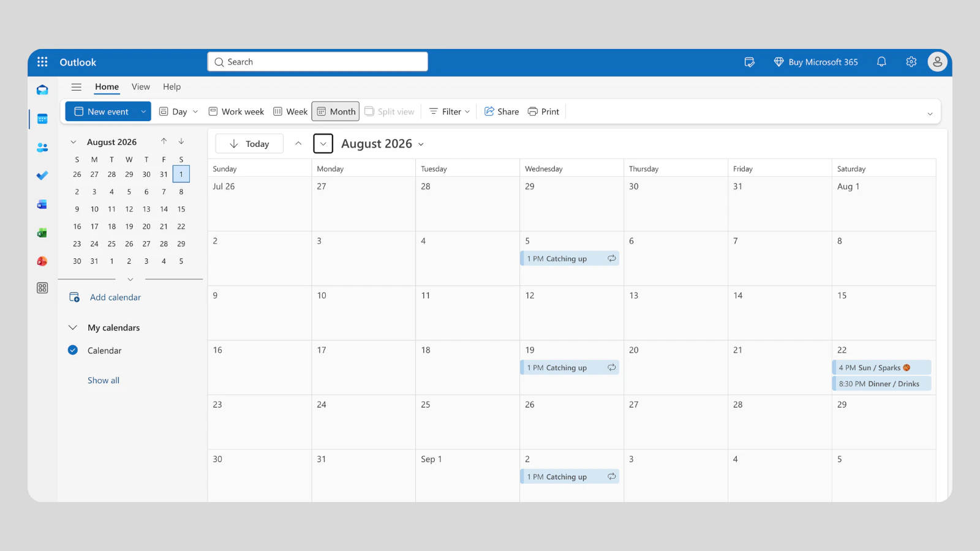Open the Day view options dropdown arrow
The image size is (980, 551).
pos(195,111)
